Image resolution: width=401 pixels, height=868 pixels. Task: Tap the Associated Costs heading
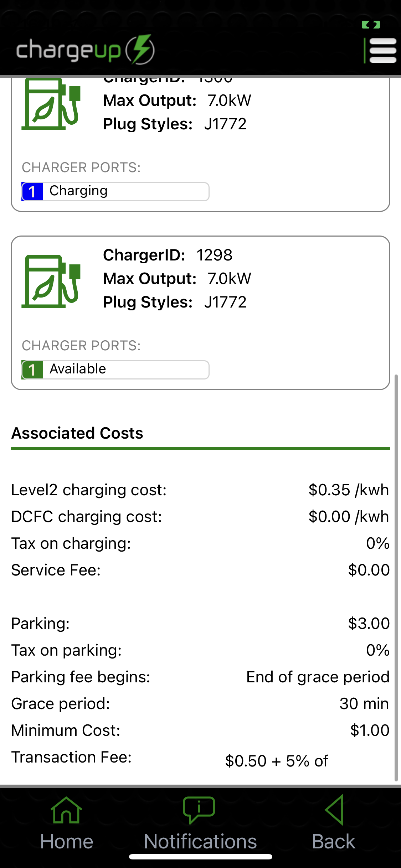click(x=77, y=433)
